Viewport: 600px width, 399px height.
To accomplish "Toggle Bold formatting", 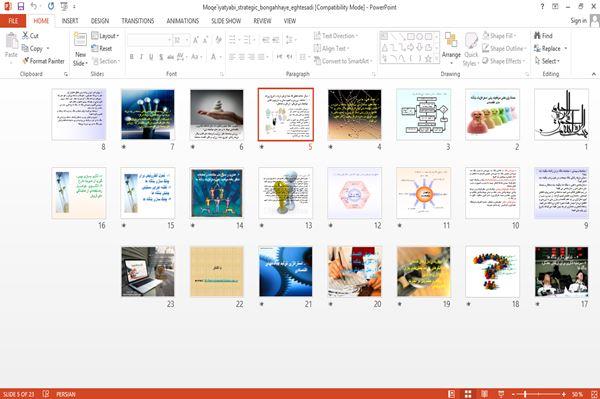I will point(132,57).
